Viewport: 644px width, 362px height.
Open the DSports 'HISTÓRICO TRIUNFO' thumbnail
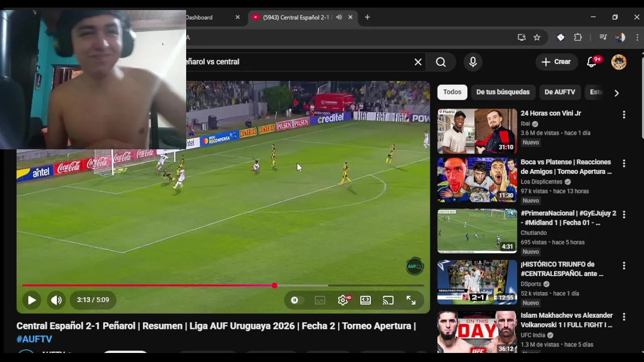[x=477, y=282]
